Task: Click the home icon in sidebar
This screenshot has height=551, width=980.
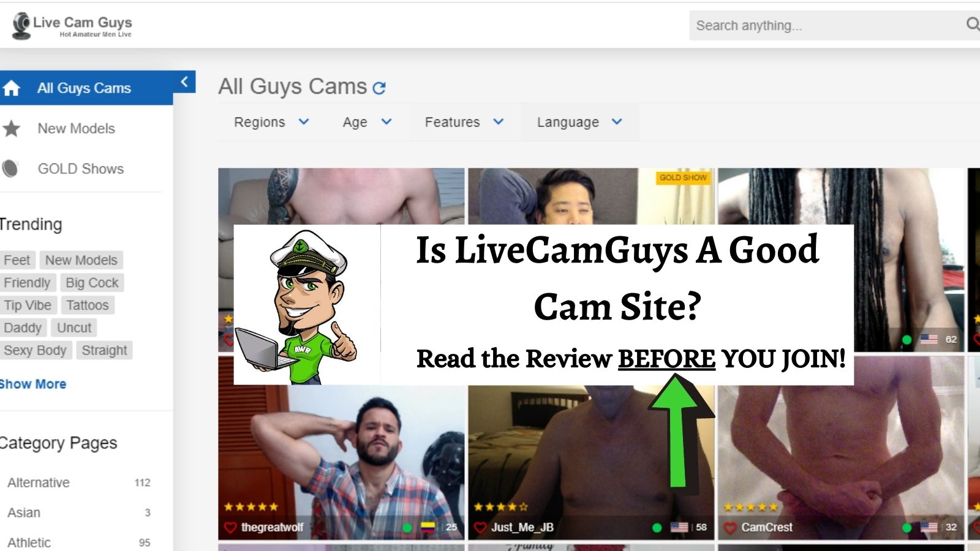Action: coord(11,88)
